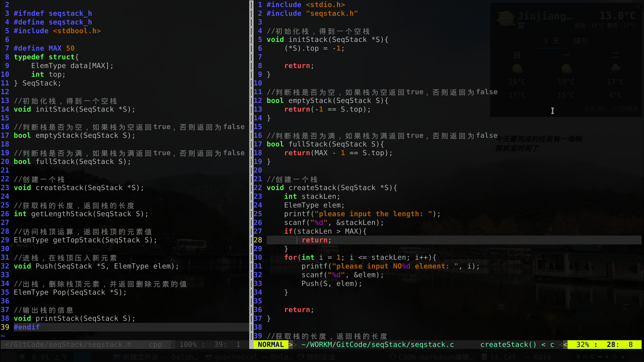Click 'typedef struct{' in header file
644x362 pixels.
(x=46, y=57)
